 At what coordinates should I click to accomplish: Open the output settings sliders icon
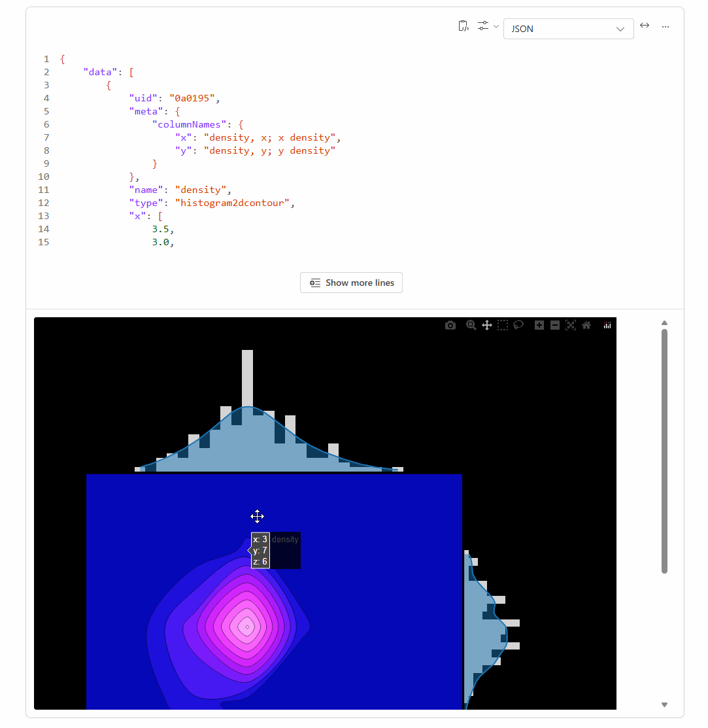pos(483,26)
